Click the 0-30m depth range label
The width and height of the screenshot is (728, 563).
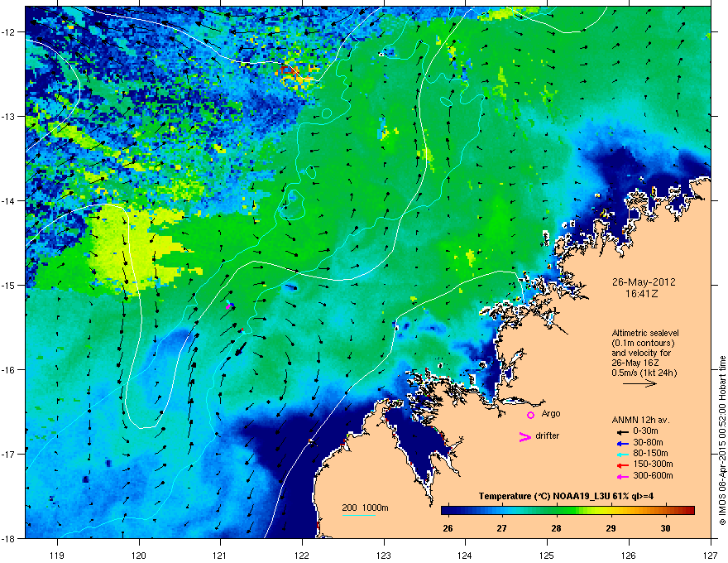645,431
